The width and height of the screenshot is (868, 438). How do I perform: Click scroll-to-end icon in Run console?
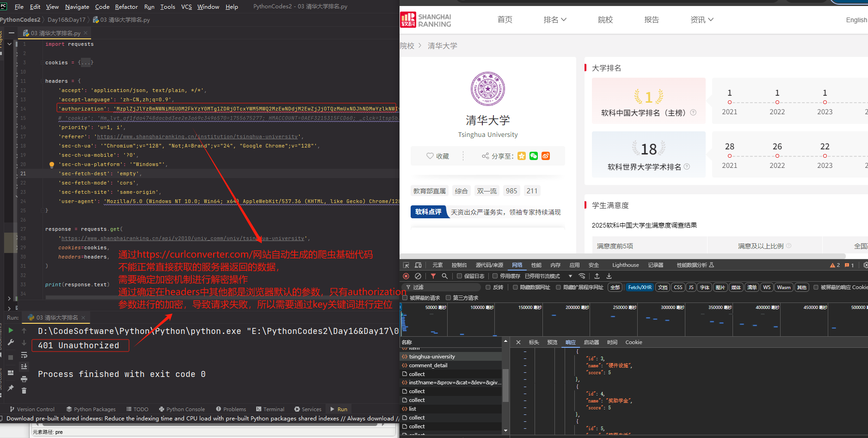[24, 367]
